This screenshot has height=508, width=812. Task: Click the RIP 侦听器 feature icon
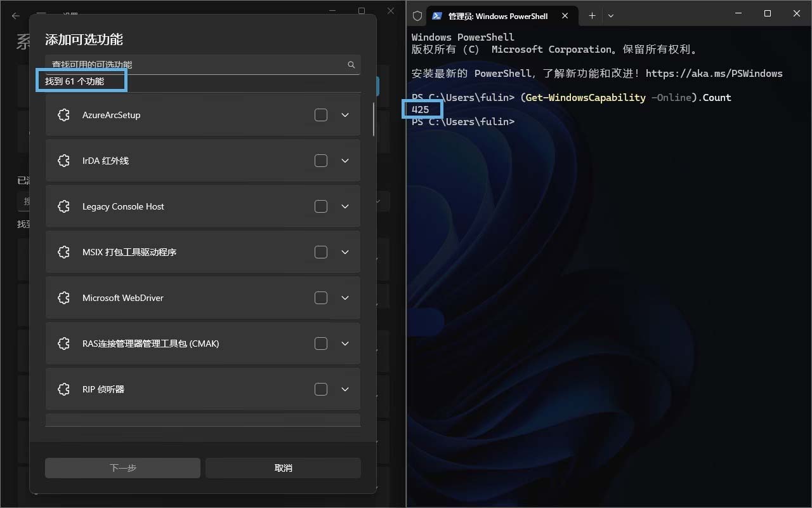63,389
